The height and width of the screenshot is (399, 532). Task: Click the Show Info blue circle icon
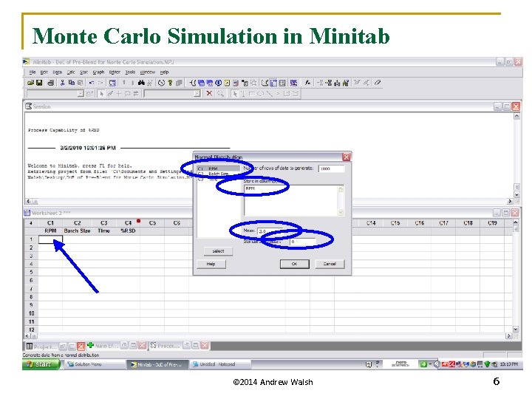click(219, 83)
